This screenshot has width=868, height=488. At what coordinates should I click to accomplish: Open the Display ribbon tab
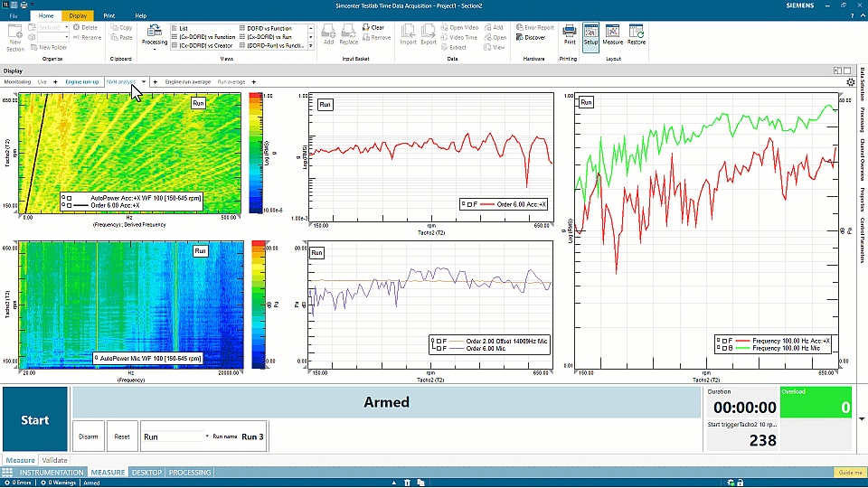[79, 15]
